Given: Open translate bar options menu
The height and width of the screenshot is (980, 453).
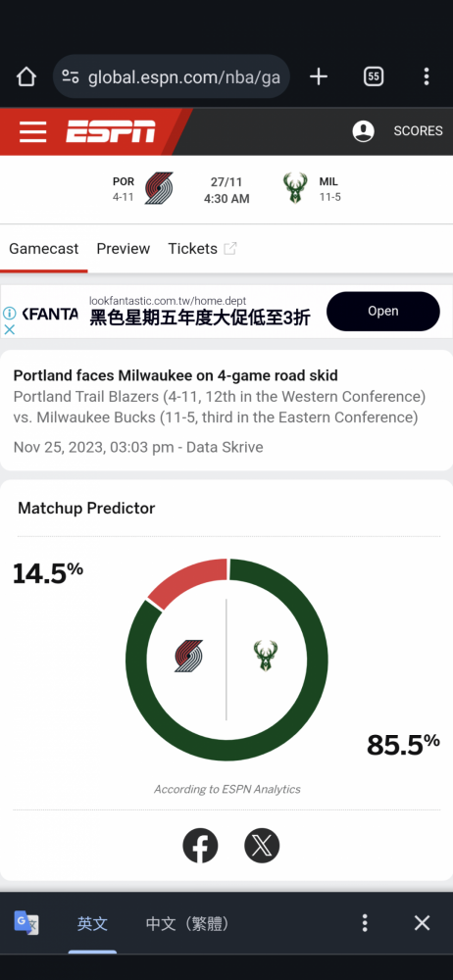Looking at the screenshot, I should pyautogui.click(x=365, y=923).
